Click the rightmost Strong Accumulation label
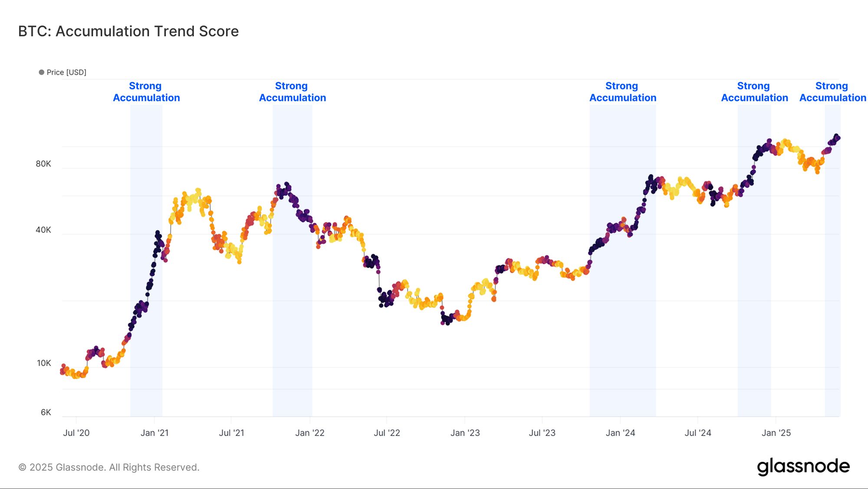This screenshot has width=868, height=489. (832, 92)
